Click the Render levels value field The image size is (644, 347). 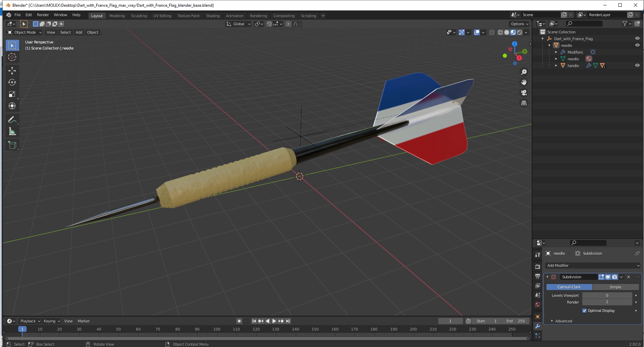(x=607, y=302)
